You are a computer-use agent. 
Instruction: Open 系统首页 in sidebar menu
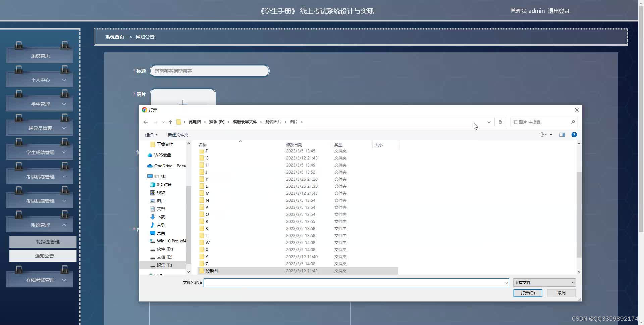point(40,56)
